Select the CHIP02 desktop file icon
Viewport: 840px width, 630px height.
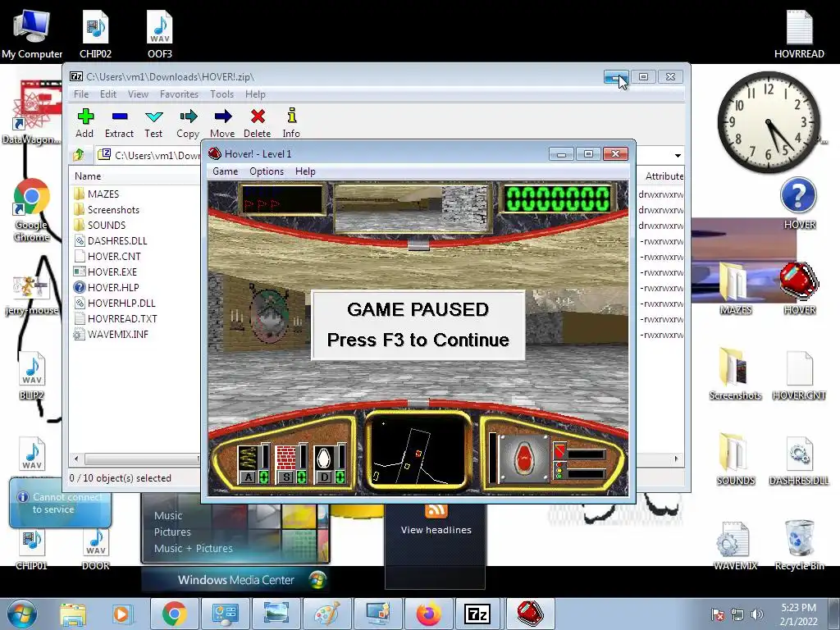coord(95,34)
